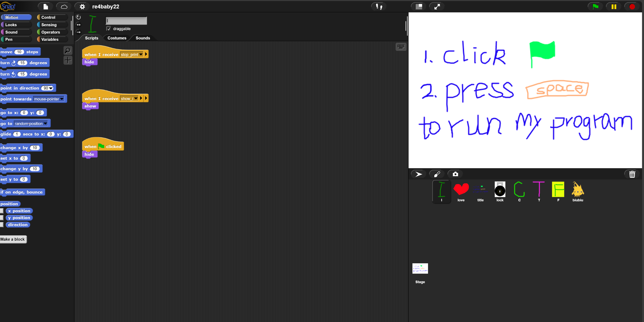The image size is (644, 322).
Task: Open the Snap! logo menu
Action: point(8,6)
